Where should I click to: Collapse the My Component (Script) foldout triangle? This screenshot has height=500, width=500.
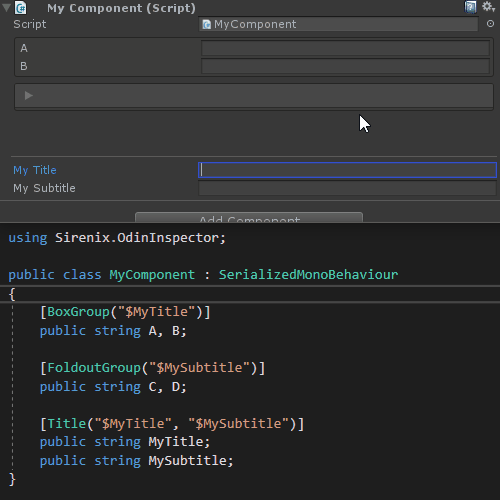6,7
